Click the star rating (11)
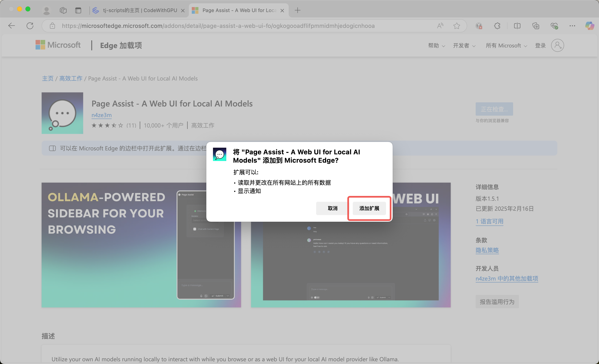 point(114,125)
